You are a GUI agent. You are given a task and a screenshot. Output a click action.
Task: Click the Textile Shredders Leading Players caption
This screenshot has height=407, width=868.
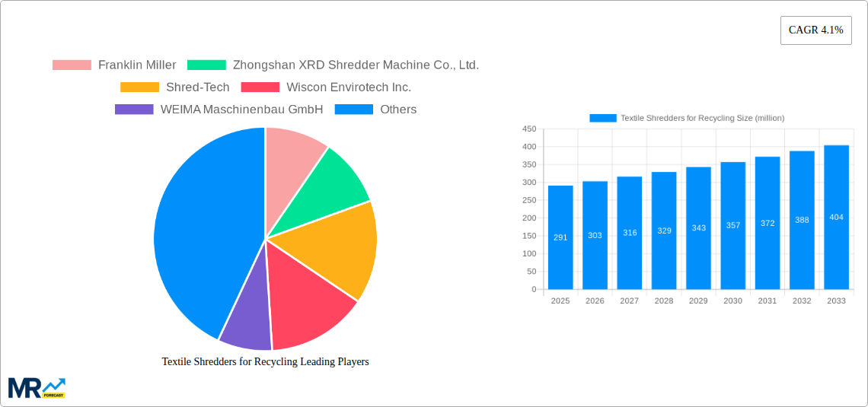(265, 361)
